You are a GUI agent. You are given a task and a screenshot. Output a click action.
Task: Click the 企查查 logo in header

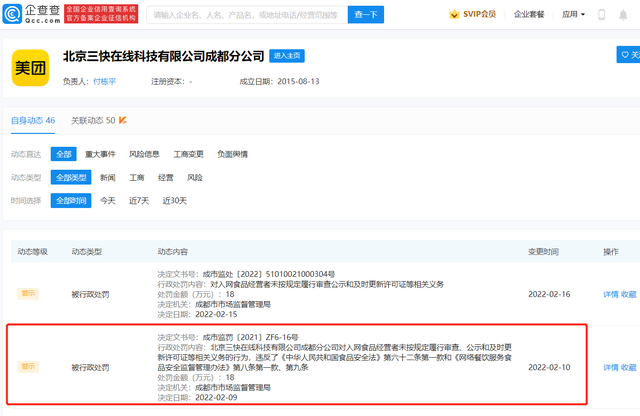click(x=31, y=14)
